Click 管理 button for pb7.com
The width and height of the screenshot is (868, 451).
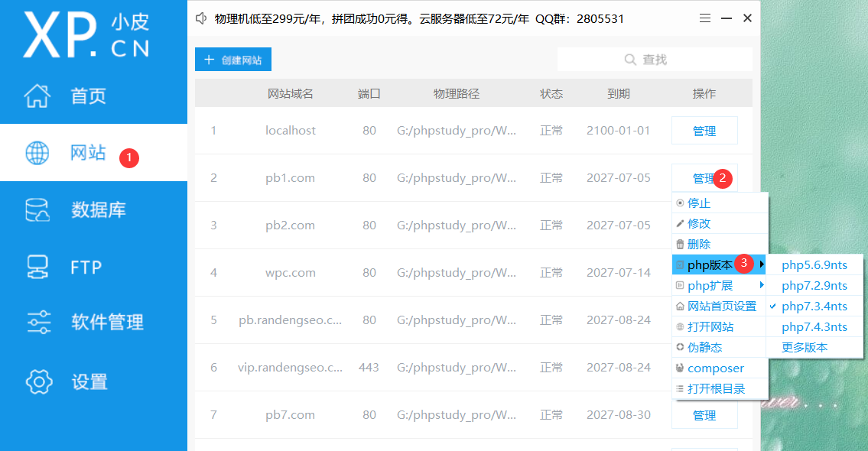click(704, 415)
